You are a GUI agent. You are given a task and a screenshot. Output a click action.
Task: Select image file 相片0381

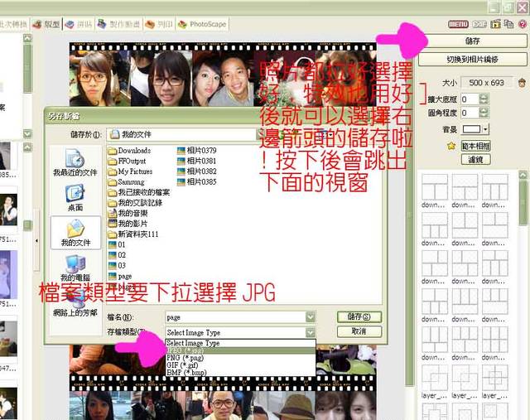[197, 161]
